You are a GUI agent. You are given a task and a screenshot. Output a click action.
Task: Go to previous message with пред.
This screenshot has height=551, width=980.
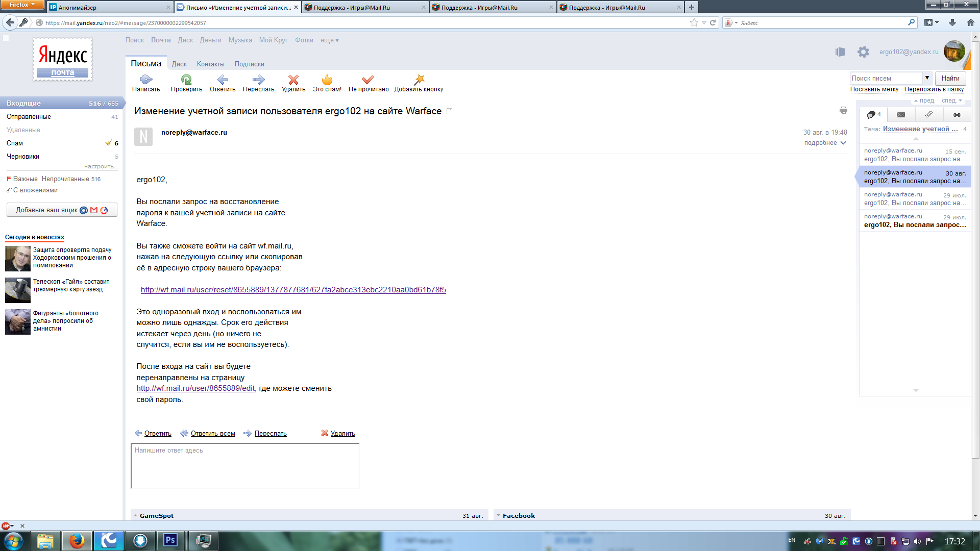[925, 101]
